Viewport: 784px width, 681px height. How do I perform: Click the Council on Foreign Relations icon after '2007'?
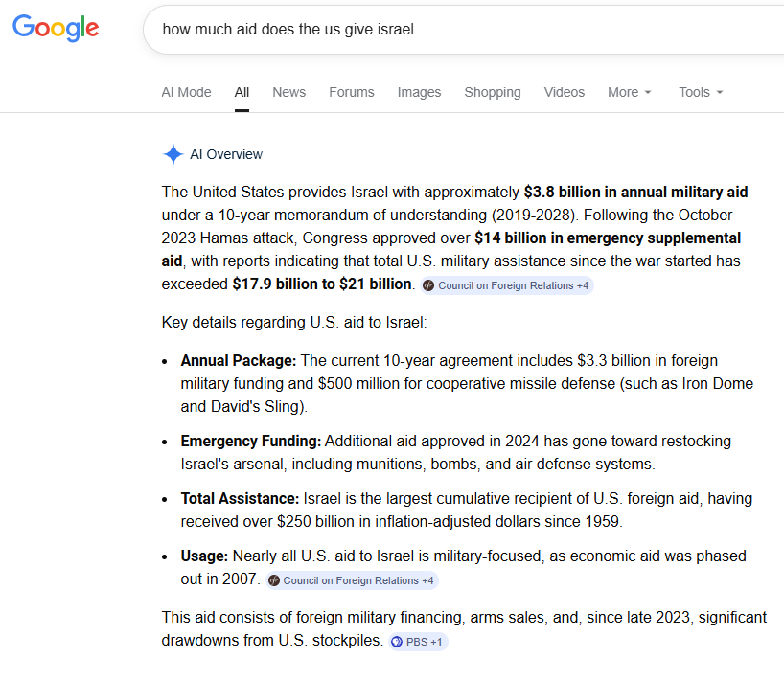274,580
